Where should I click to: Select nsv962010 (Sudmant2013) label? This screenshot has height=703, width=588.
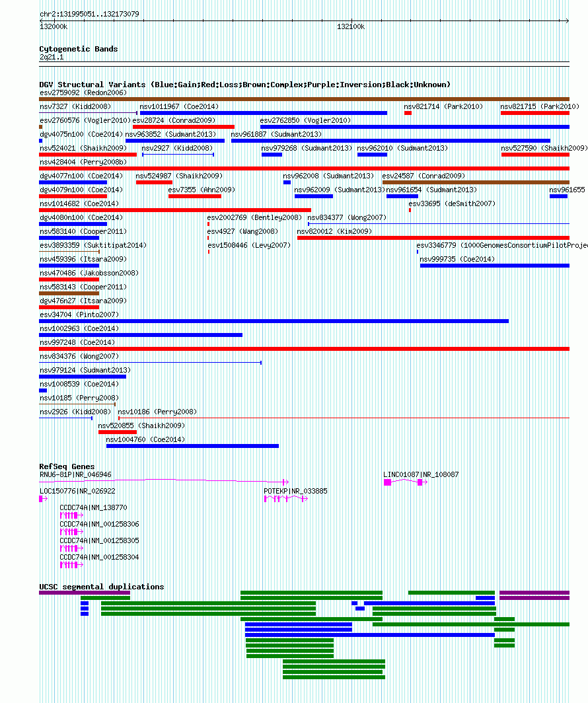coord(402,149)
